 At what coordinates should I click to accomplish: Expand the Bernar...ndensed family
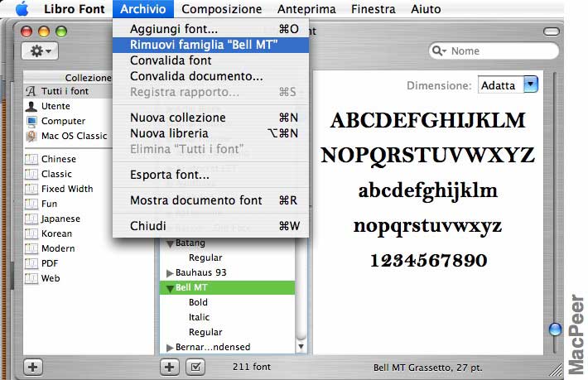[x=170, y=348]
